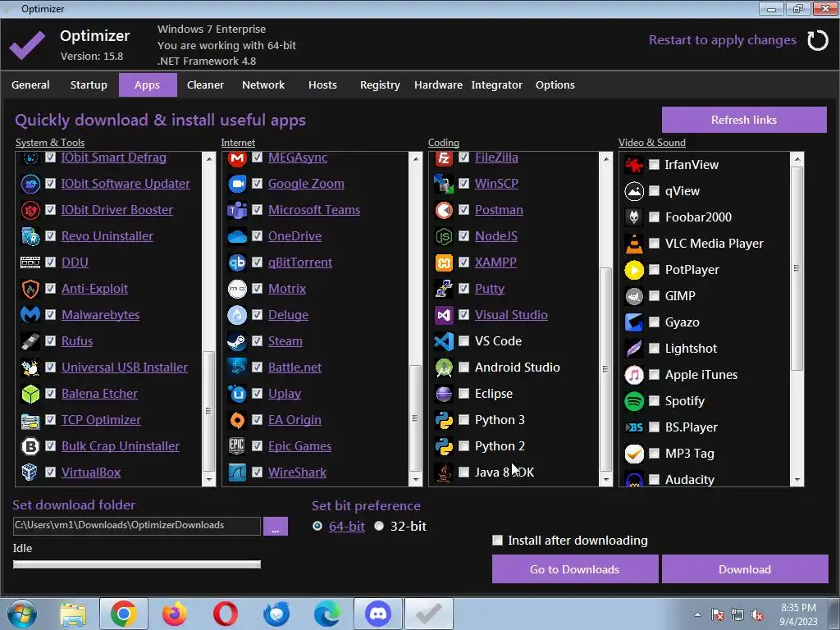The width and height of the screenshot is (840, 630).
Task: Click the Spotify green icon
Action: [634, 401]
